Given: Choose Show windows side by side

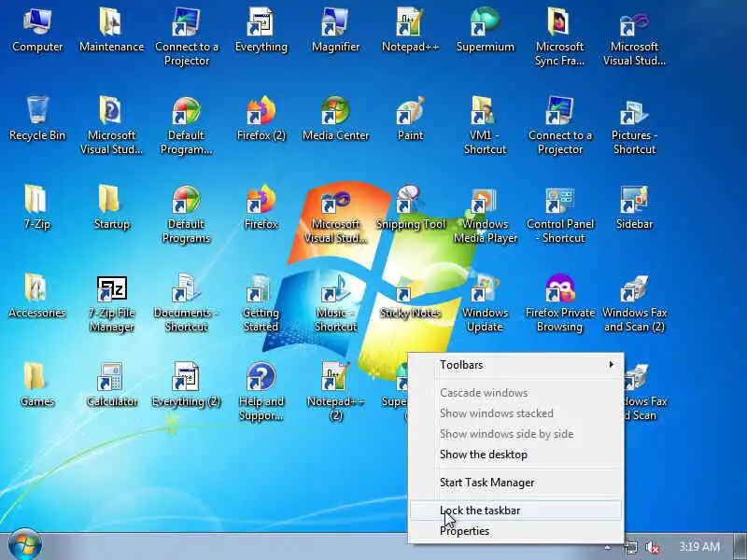Looking at the screenshot, I should [x=516, y=434].
